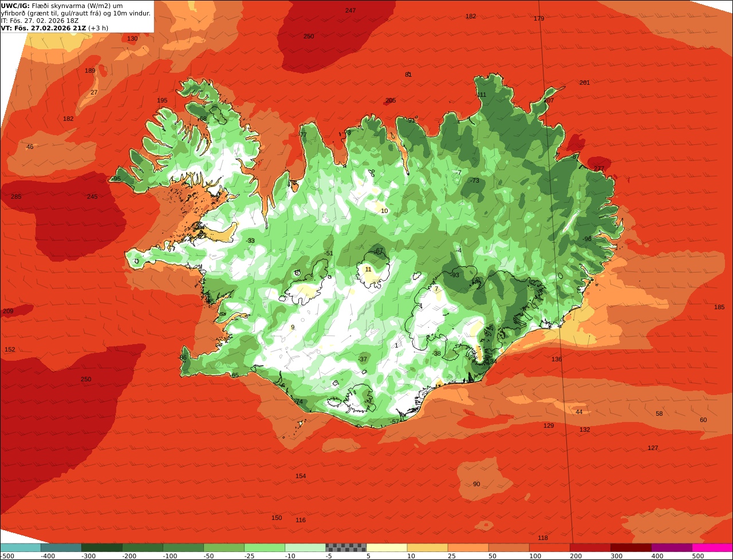
Task: Click the legend label -25
Action: 250,555
